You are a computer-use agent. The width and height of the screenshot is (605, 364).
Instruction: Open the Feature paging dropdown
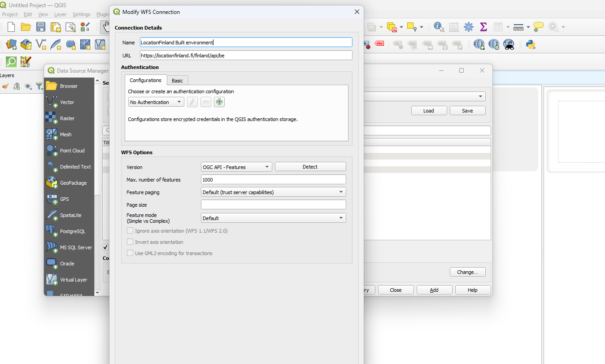pos(273,192)
